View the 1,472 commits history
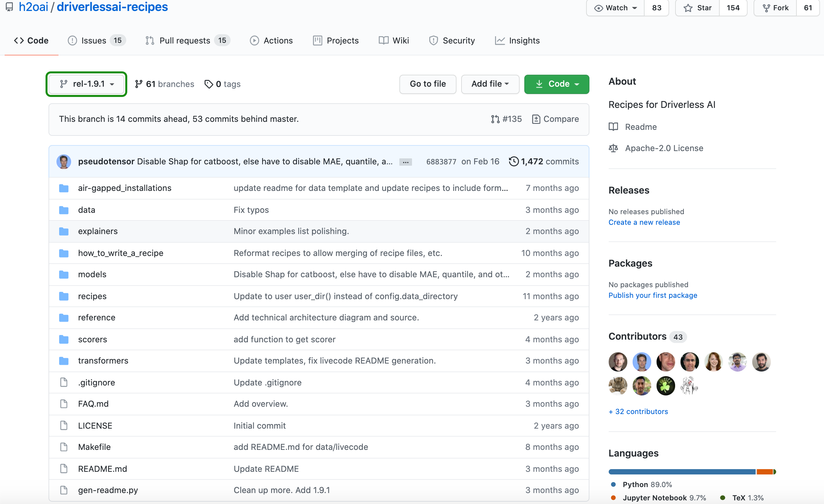The height and width of the screenshot is (504, 824). (x=544, y=161)
